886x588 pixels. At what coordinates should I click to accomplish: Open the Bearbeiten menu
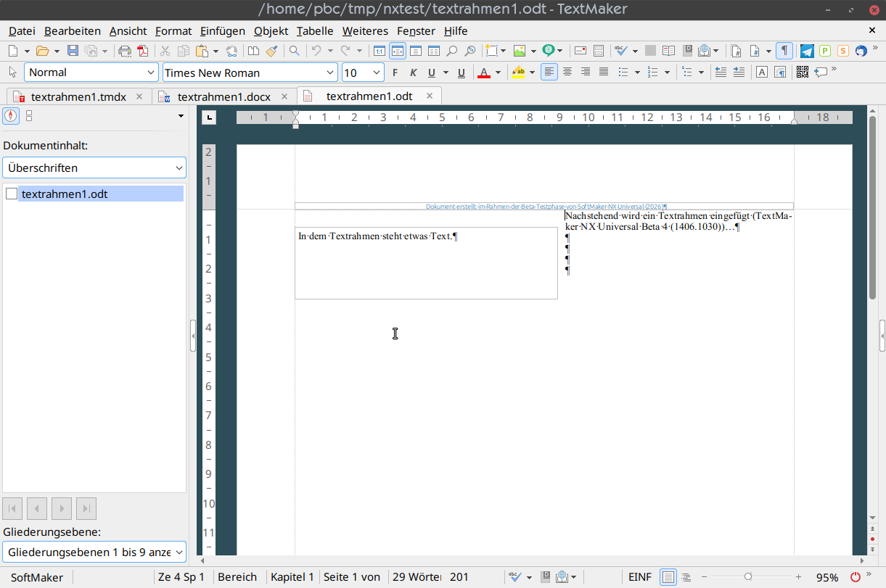coord(73,30)
